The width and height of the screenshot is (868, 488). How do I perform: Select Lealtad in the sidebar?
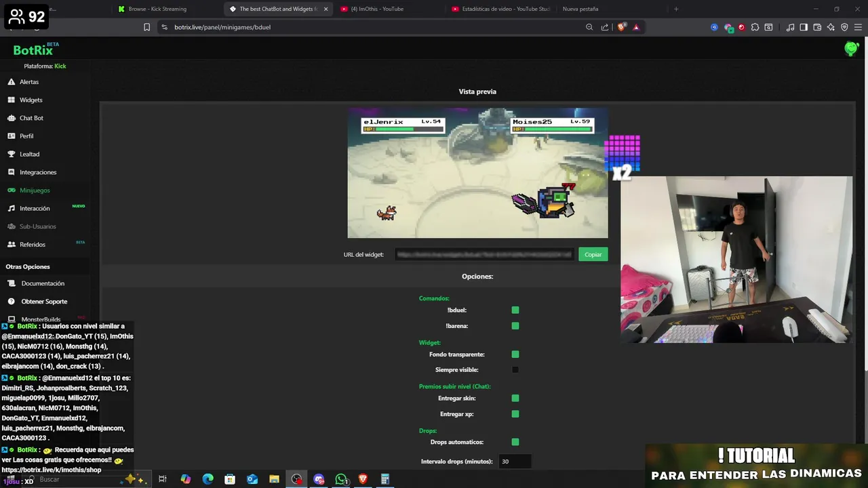pos(29,154)
